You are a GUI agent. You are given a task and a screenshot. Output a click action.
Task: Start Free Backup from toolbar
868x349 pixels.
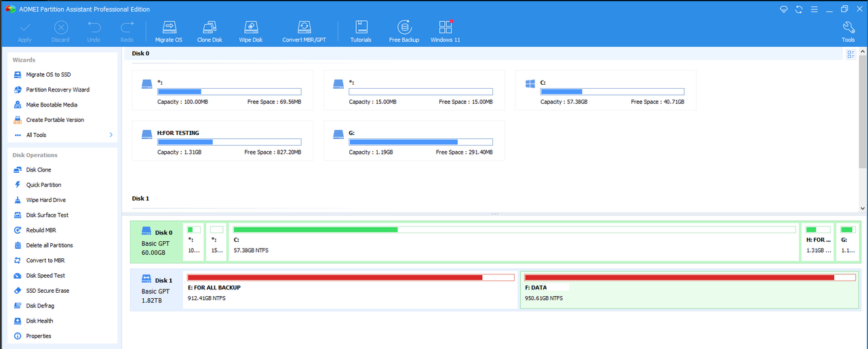click(x=404, y=32)
